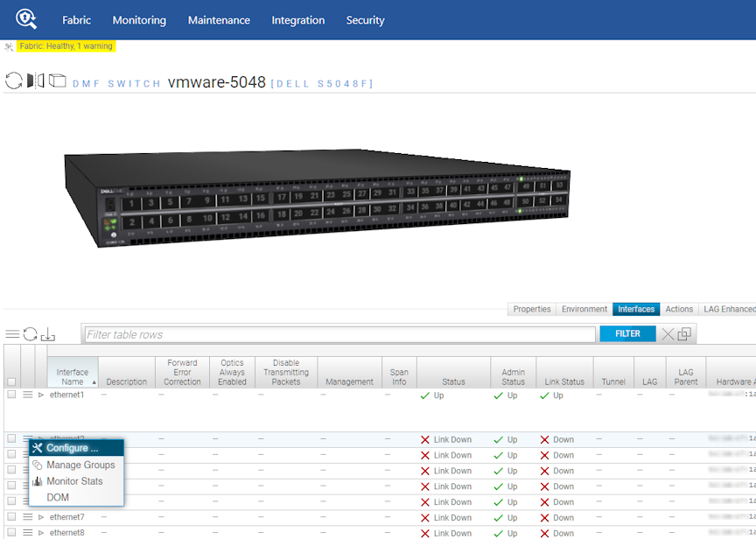This screenshot has height=539, width=756.
Task: Open the LAG Enhanced tab
Action: coord(727,309)
